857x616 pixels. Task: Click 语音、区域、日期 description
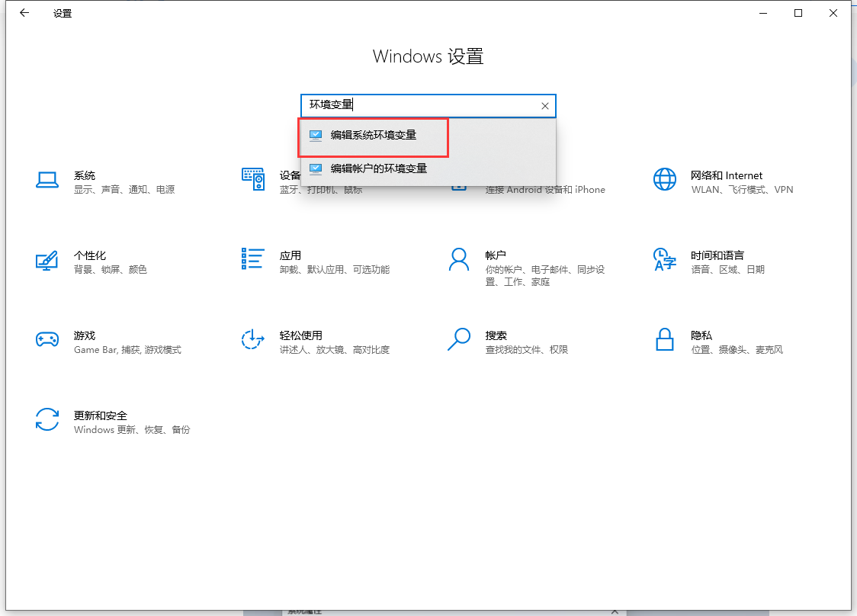727,269
